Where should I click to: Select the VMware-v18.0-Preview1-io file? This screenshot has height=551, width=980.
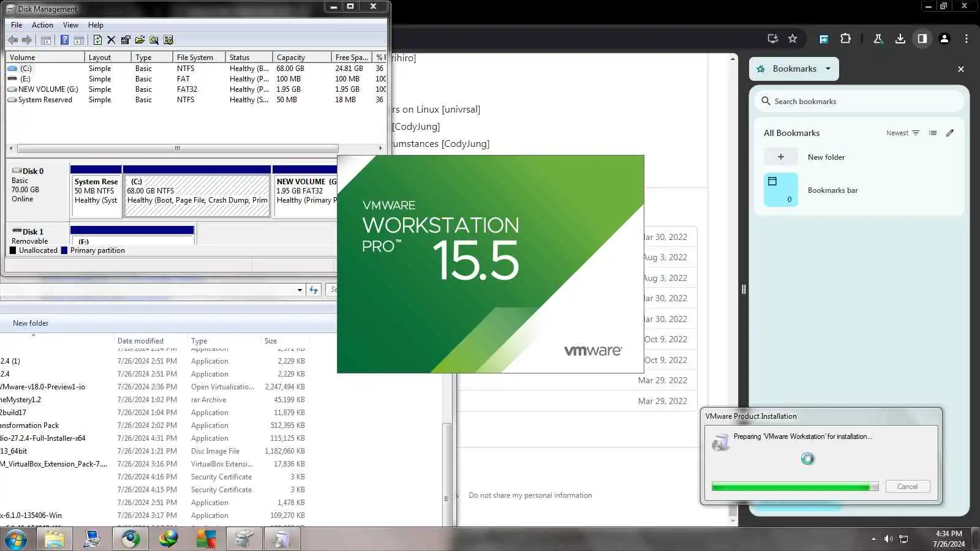point(153,387)
